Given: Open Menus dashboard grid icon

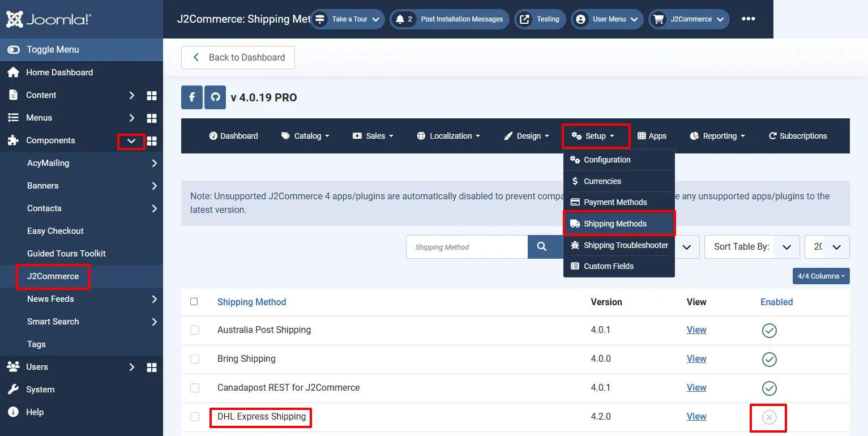Looking at the screenshot, I should pos(152,118).
